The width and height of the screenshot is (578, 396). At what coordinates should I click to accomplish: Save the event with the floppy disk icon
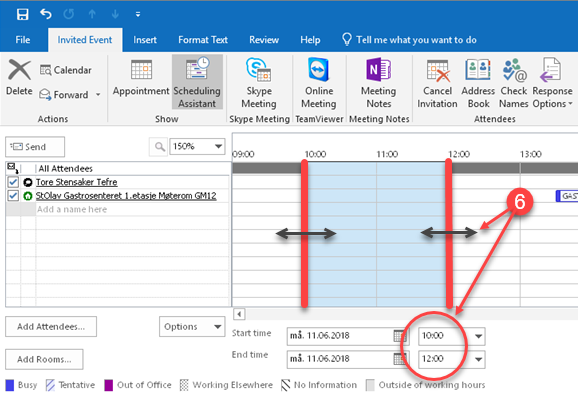22,14
